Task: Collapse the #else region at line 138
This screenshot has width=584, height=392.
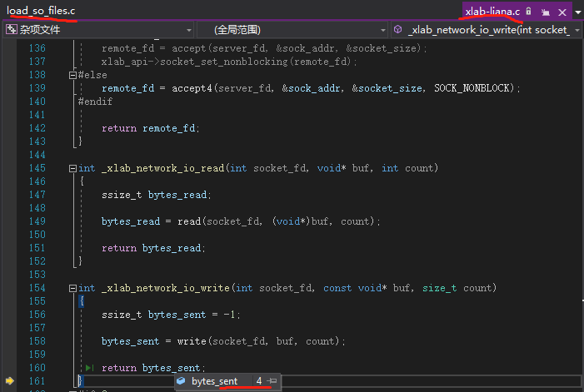Action: [72, 75]
